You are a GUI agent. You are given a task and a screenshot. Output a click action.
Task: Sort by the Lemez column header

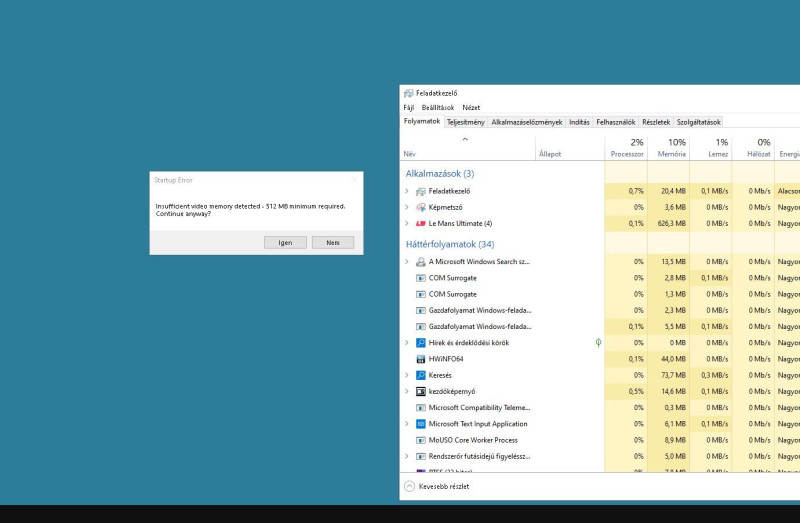711,148
